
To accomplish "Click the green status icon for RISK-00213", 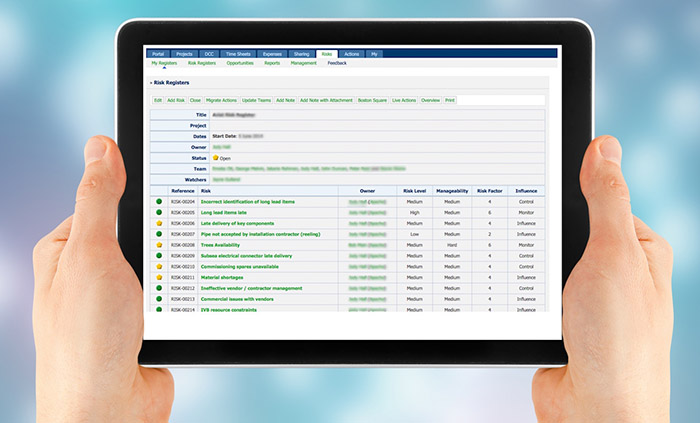I will pyautogui.click(x=159, y=299).
